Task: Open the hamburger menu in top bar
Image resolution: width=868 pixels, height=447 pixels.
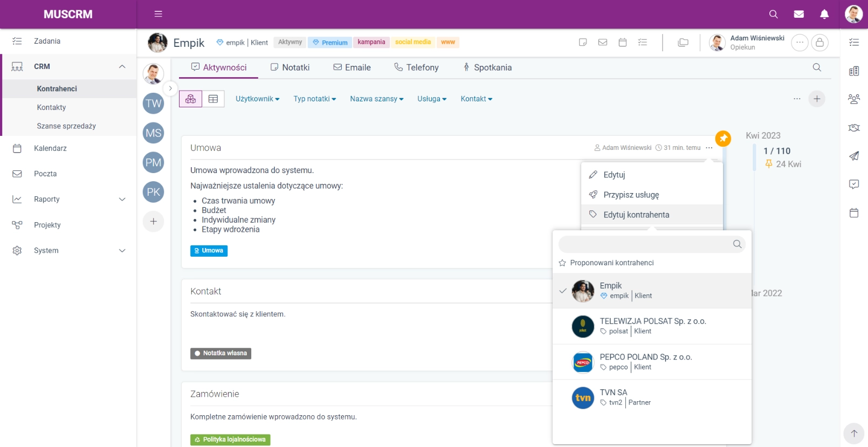Action: pyautogui.click(x=158, y=14)
